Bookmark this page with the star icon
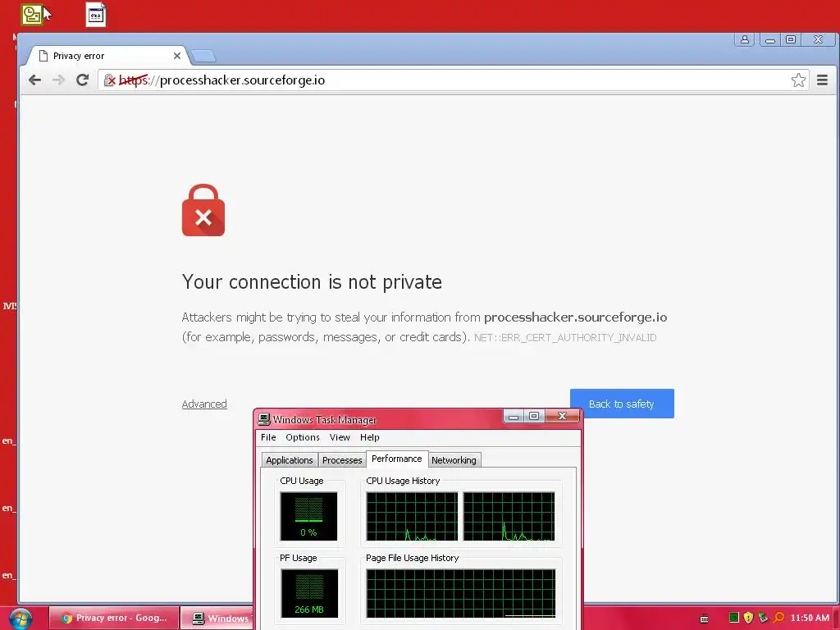The image size is (840, 630). click(x=798, y=80)
